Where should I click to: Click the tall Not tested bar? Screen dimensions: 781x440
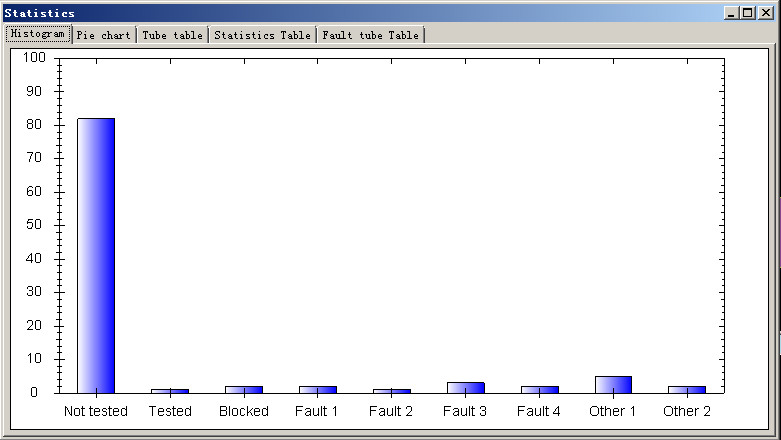(x=96, y=256)
